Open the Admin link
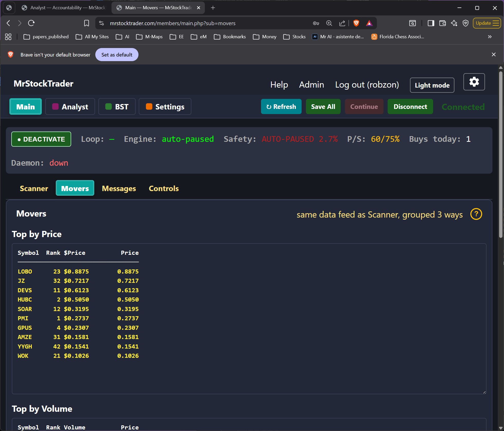 tap(311, 85)
